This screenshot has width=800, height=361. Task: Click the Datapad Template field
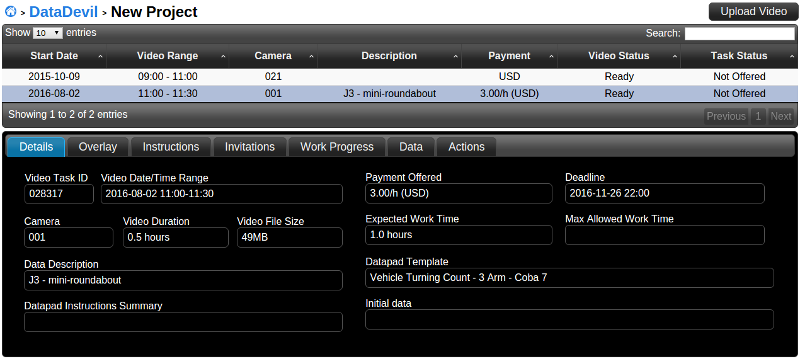click(x=569, y=278)
